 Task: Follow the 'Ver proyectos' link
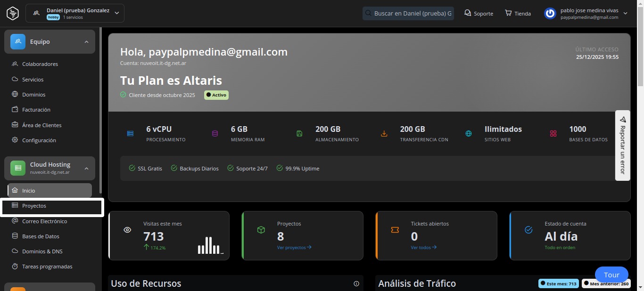(x=294, y=247)
